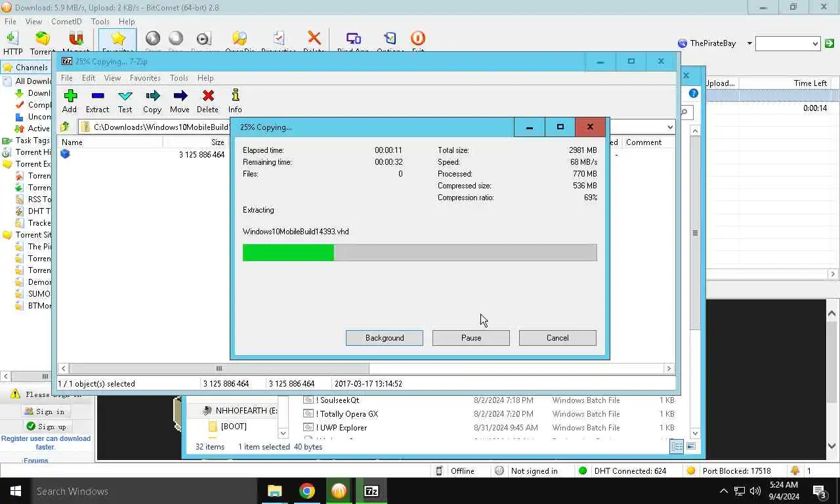The height and width of the screenshot is (504, 840).
Task: Open 7-Zip File menu
Action: coord(67,77)
